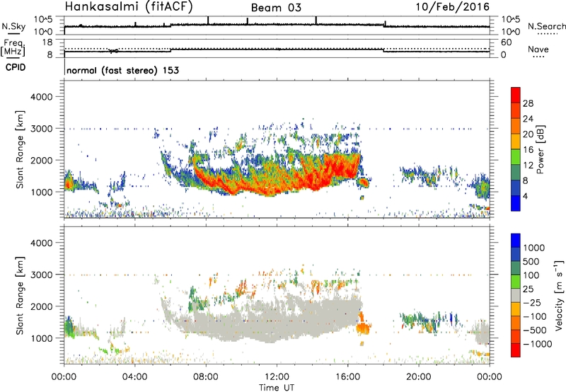This screenshot has height=392, width=566.
Task: Click the '04:00' time axis tick
Action: tap(134, 377)
